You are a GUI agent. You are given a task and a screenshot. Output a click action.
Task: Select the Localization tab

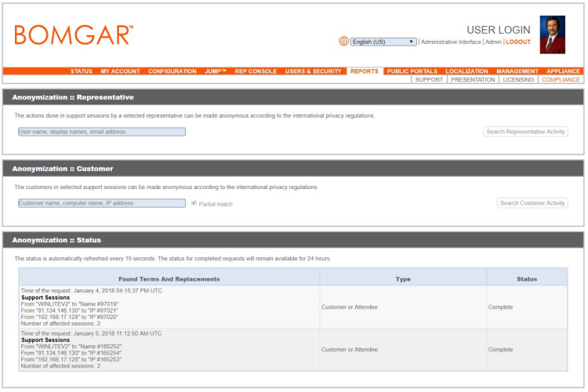pyautogui.click(x=466, y=71)
